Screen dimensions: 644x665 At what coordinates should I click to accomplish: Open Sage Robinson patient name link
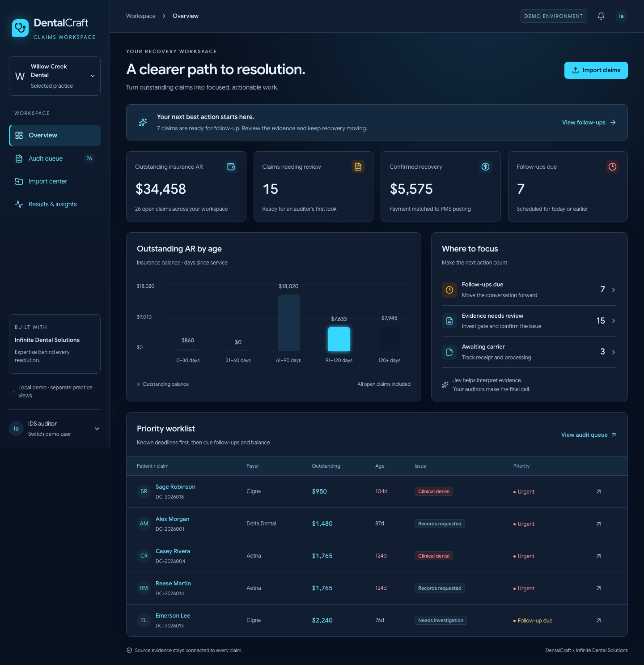[175, 487]
